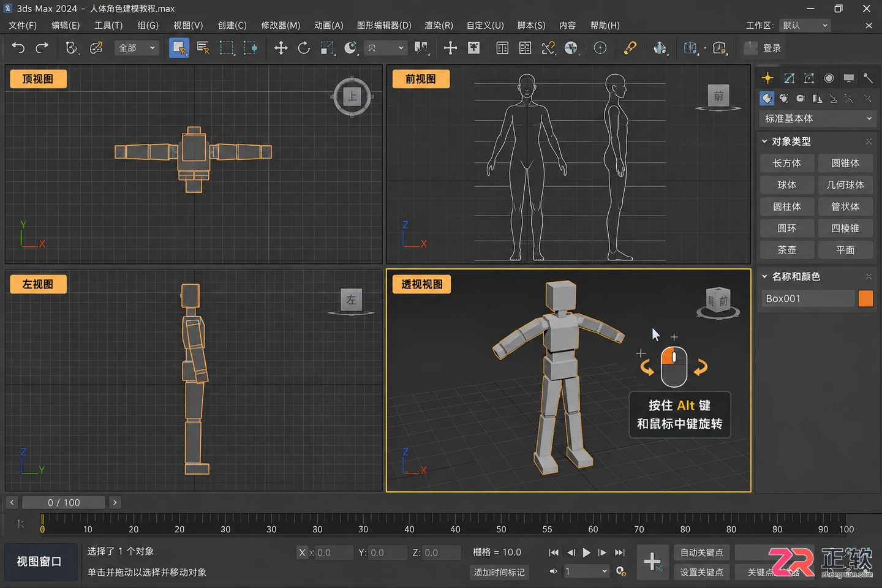Image resolution: width=882 pixels, height=588 pixels.
Task: Open the 渲染(R) menu
Action: click(x=439, y=25)
